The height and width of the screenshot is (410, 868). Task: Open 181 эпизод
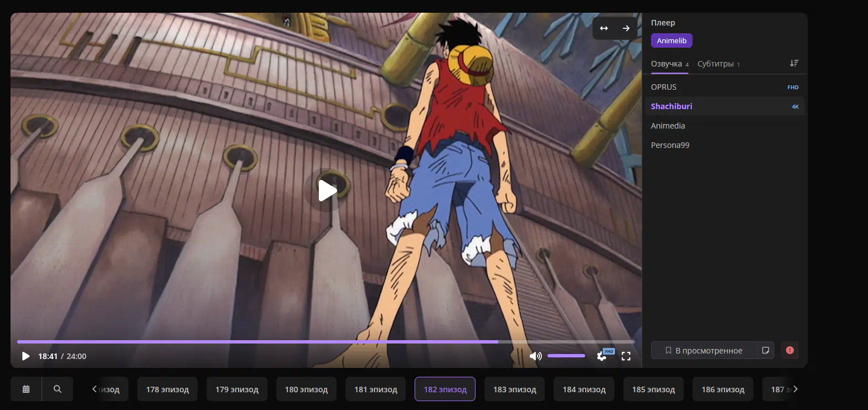pyautogui.click(x=376, y=389)
